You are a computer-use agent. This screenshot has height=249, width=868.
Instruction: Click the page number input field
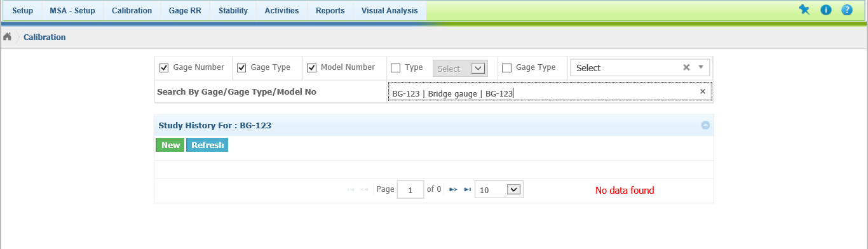(410, 189)
